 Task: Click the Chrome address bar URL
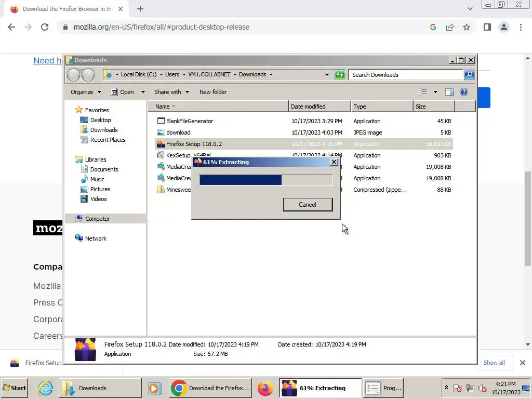(x=161, y=27)
